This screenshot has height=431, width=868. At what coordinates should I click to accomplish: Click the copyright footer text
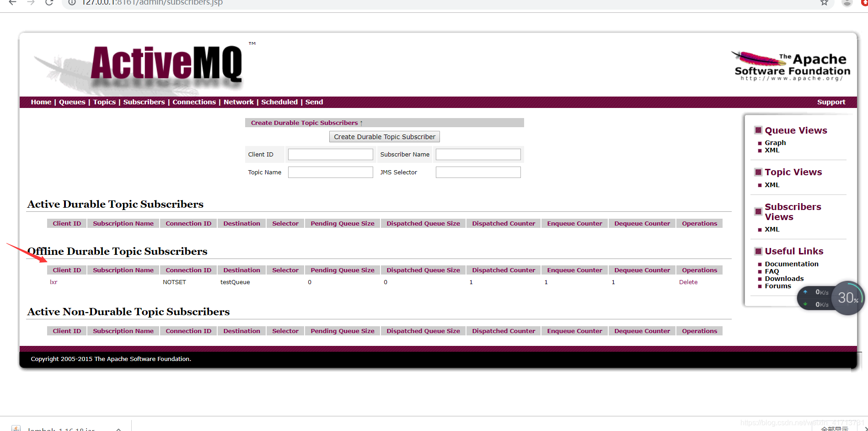(111, 359)
